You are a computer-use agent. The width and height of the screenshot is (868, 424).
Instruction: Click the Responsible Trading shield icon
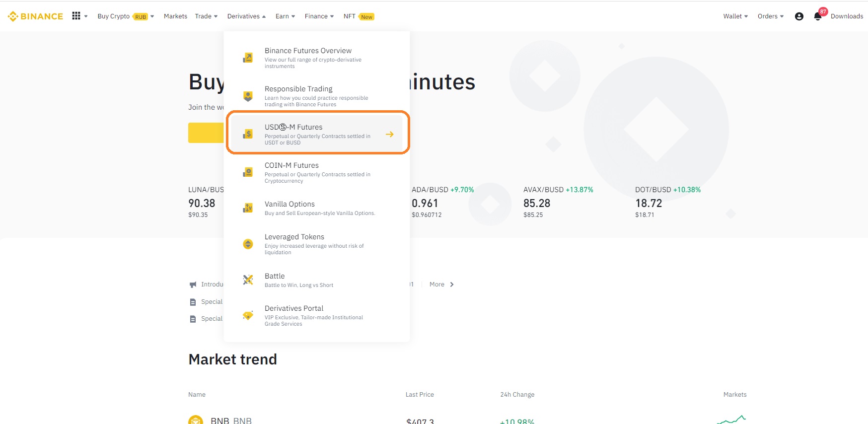(x=248, y=96)
